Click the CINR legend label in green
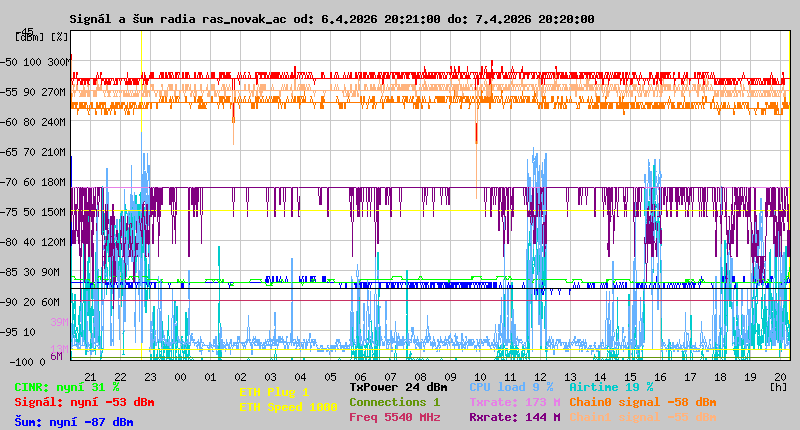This screenshot has height=430, width=800. pos(67,387)
